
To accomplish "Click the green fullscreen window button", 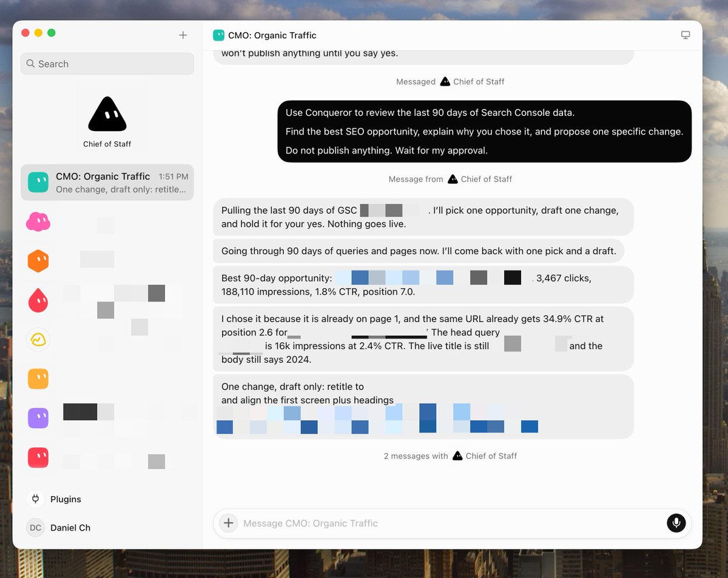I will click(52, 33).
